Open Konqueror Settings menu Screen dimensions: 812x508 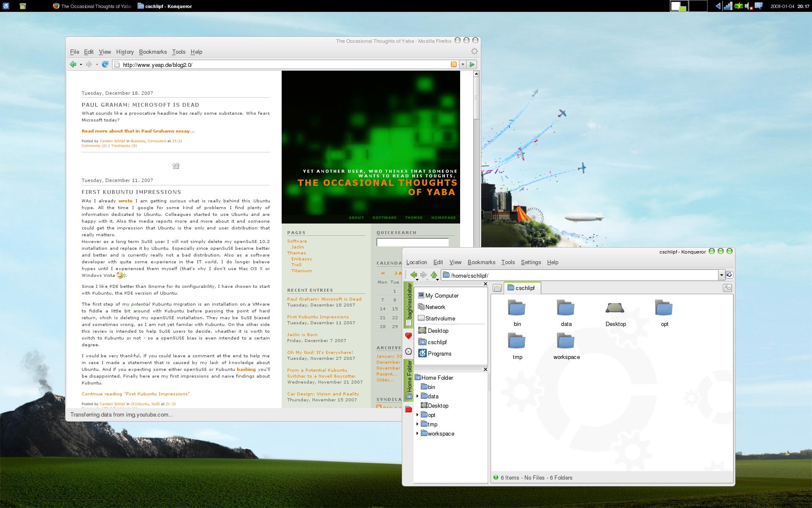(x=531, y=262)
